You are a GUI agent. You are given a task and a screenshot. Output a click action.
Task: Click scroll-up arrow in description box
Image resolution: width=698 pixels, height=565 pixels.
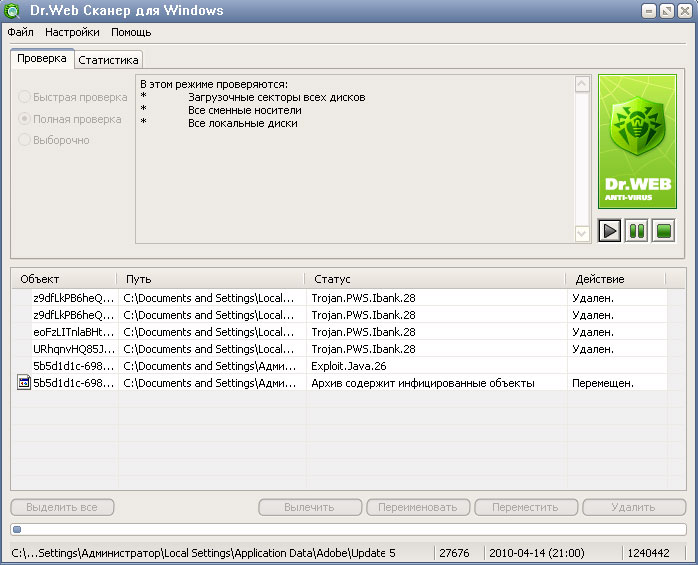[582, 84]
